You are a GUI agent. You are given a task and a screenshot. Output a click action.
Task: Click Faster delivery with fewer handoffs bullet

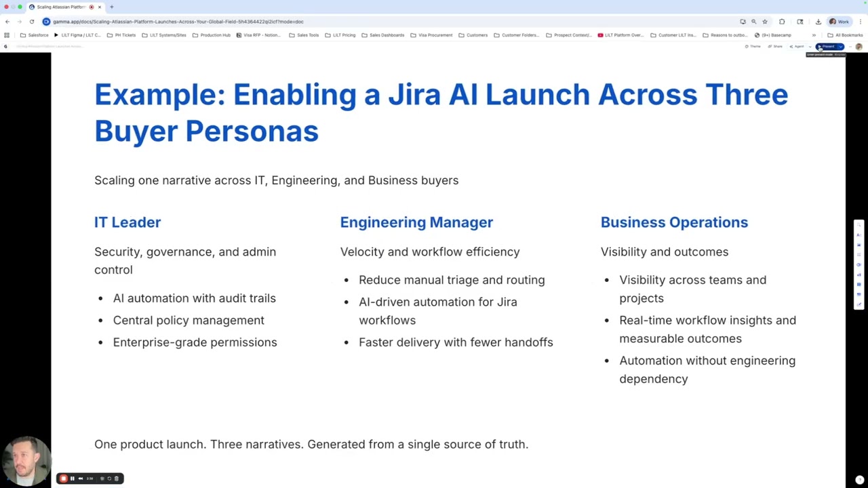(x=456, y=342)
